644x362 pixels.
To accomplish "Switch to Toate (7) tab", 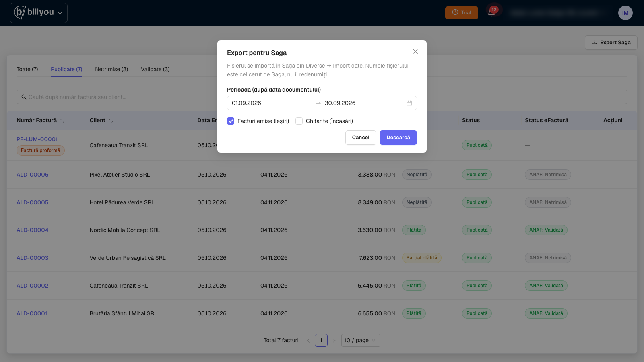I will 27,69.
